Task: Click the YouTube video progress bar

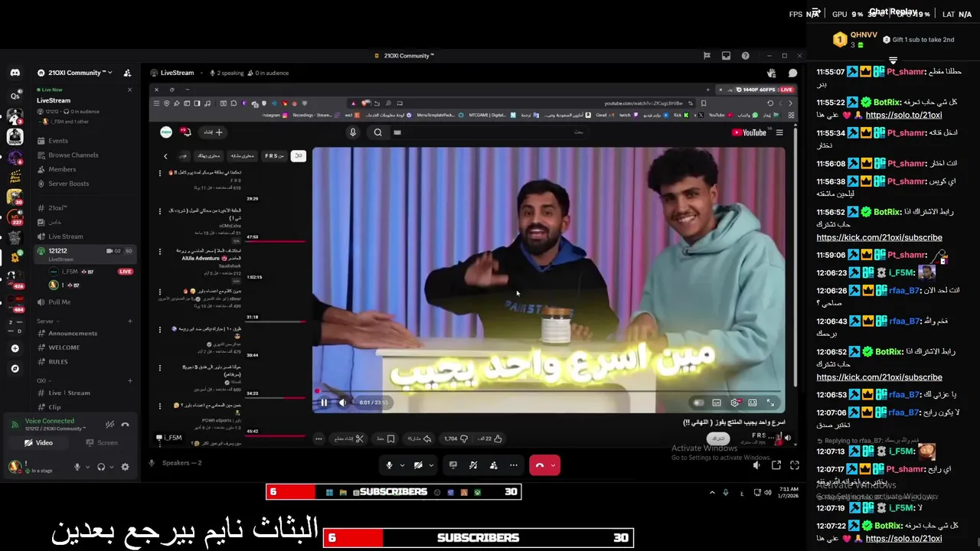Action: point(548,392)
